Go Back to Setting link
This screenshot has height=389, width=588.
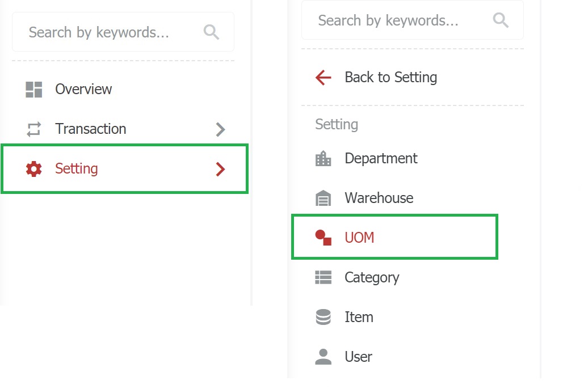click(x=390, y=78)
